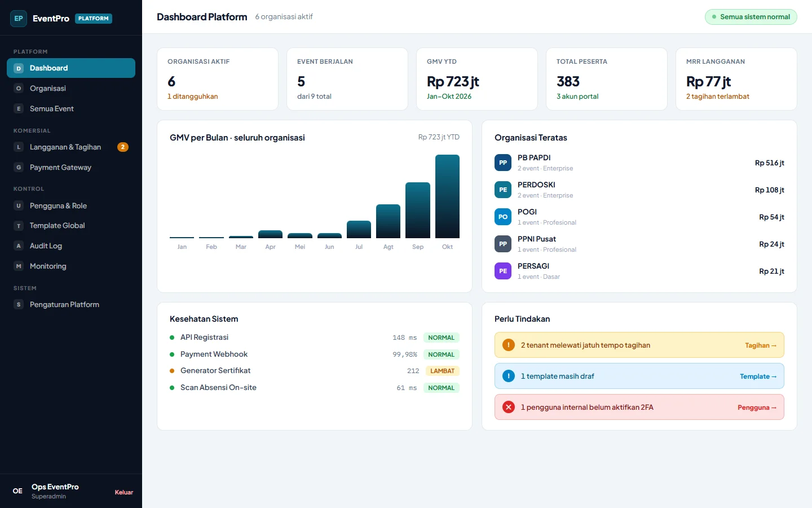This screenshot has width=812, height=508.
Task: Click the S icon beside Pengaturan Platform
Action: (x=19, y=305)
